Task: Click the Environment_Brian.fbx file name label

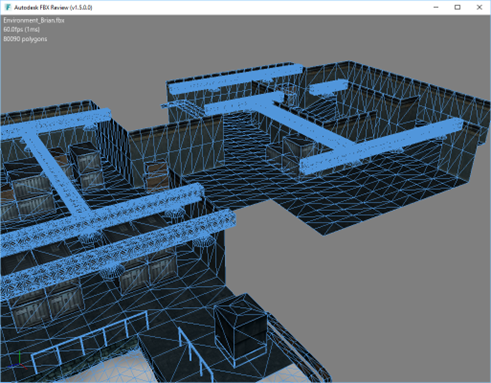Action: coord(34,20)
